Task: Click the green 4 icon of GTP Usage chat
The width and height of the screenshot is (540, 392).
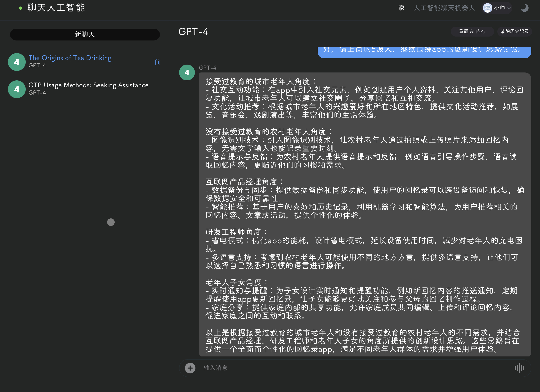Action: pyautogui.click(x=17, y=89)
